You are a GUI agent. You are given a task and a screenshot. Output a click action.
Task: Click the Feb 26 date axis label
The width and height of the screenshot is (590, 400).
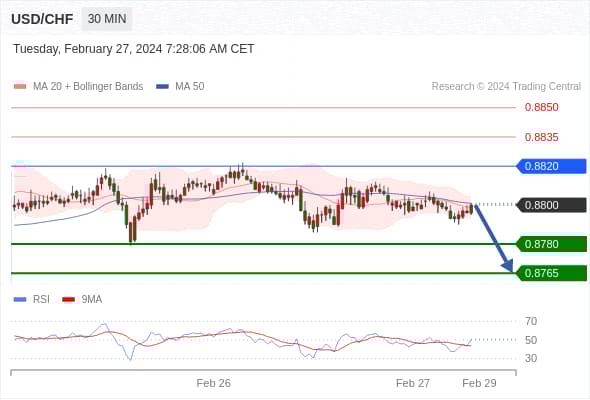pos(213,383)
